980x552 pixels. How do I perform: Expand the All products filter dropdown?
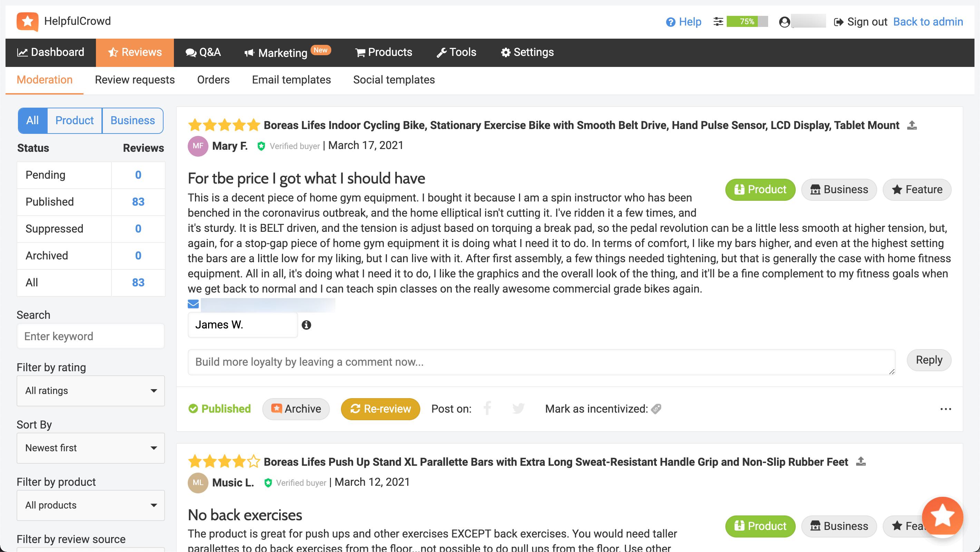pyautogui.click(x=90, y=505)
